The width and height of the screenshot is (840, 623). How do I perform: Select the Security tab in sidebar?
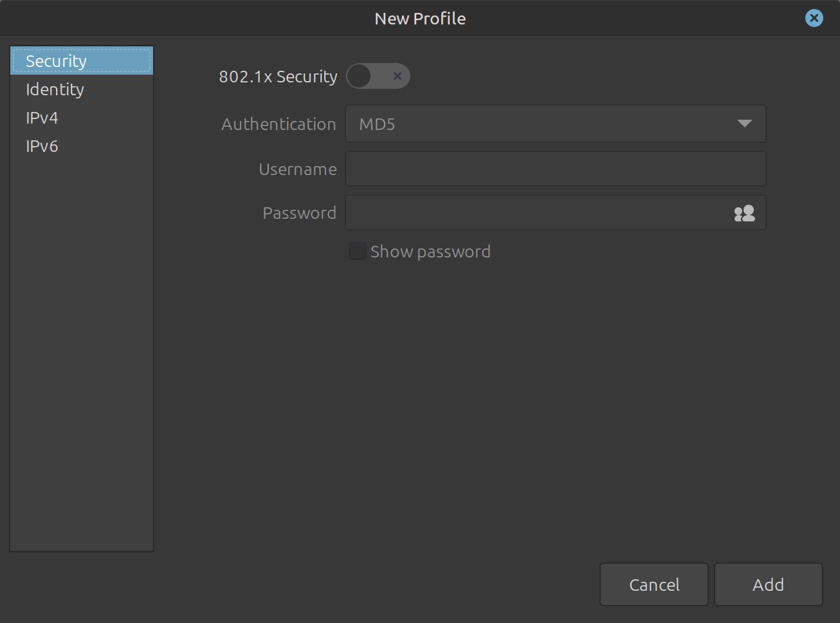(x=56, y=61)
